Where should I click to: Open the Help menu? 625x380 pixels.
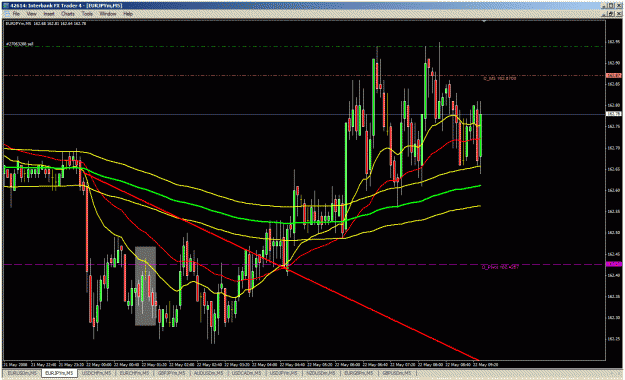(x=128, y=14)
